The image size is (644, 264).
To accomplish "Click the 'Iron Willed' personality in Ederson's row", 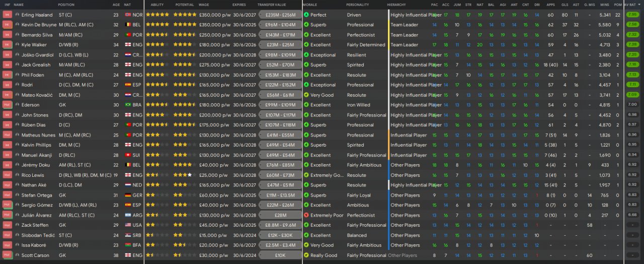I will (x=358, y=105).
